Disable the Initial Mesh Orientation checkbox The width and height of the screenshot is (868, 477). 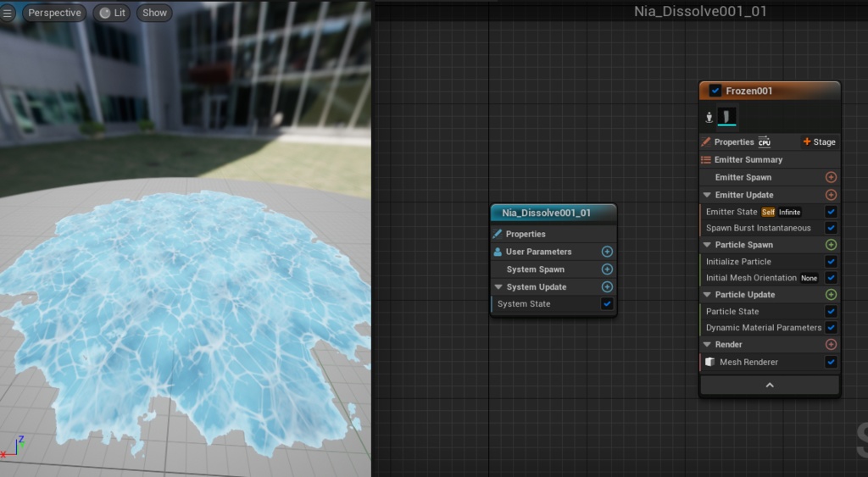pyautogui.click(x=831, y=278)
